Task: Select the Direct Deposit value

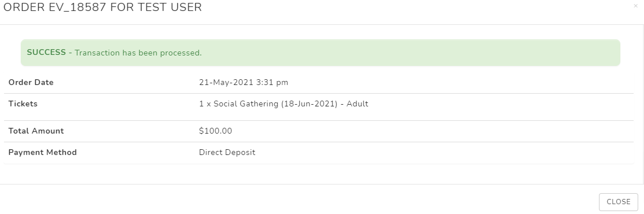Action: point(227,152)
